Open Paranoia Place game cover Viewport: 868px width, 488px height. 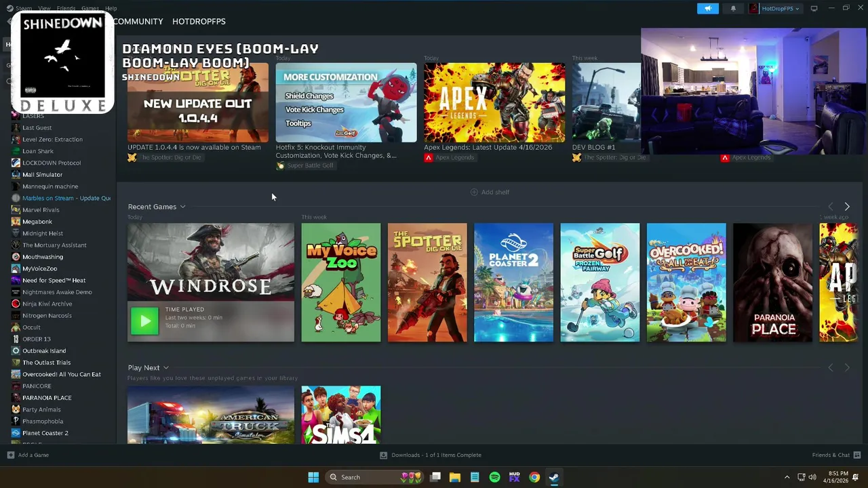pos(772,282)
